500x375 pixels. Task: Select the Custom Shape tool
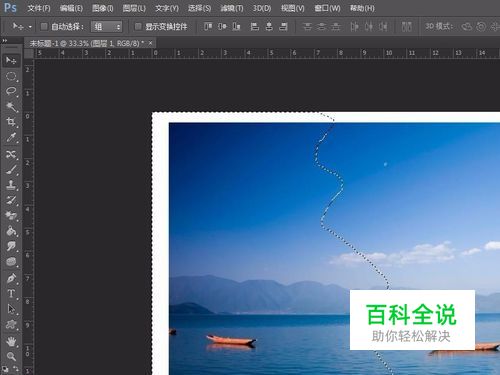point(11,324)
